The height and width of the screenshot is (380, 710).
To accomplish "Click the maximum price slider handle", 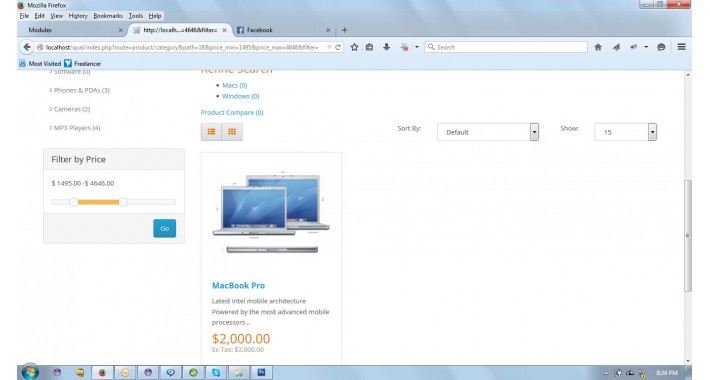I will [x=123, y=202].
